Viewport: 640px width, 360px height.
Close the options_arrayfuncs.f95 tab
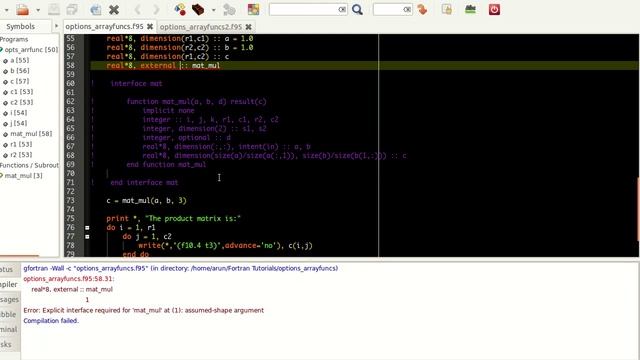coord(150,27)
